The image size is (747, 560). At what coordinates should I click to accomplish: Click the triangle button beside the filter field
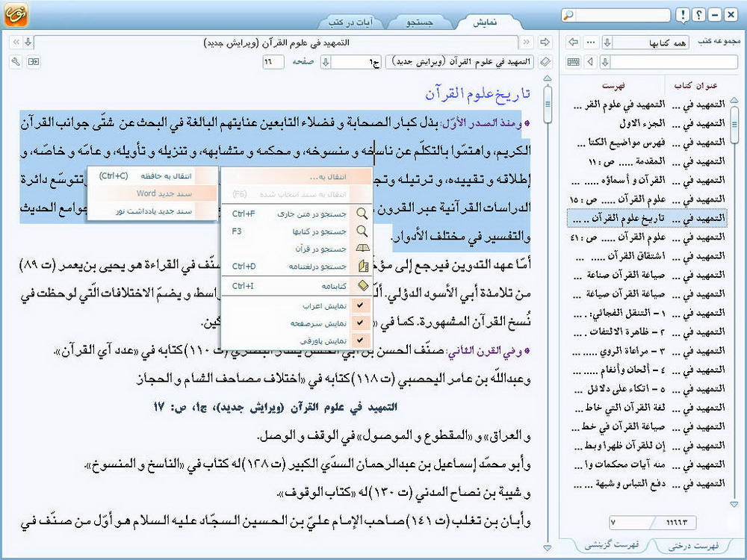point(591,62)
